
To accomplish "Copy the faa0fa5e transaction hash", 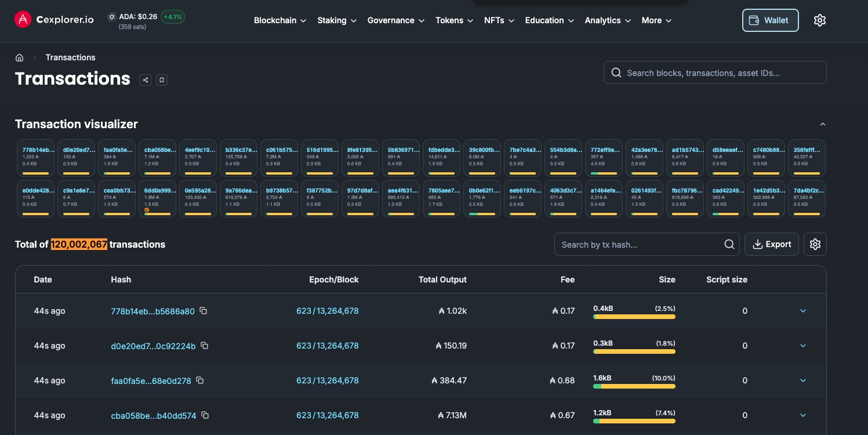I will (199, 380).
